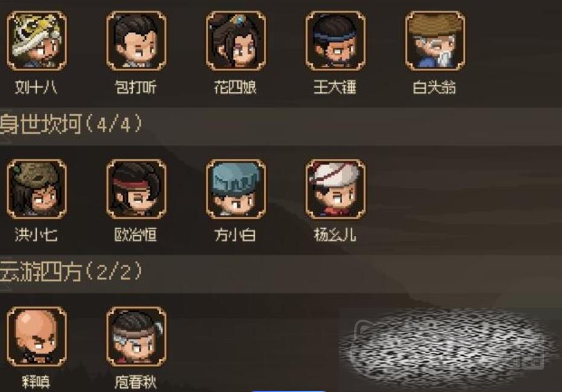Open 杨幺儿 white-hat character portrait
This screenshot has height=392, width=562.
[x=336, y=189]
